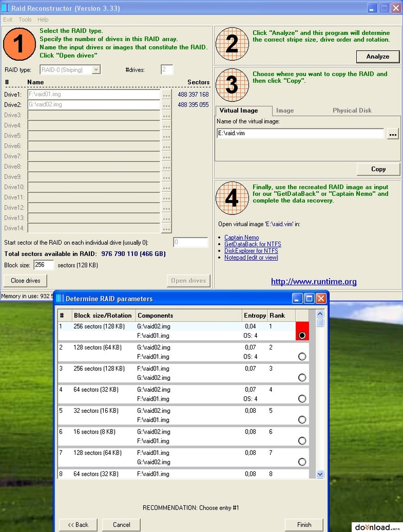Click the Rank column header

click(282, 315)
